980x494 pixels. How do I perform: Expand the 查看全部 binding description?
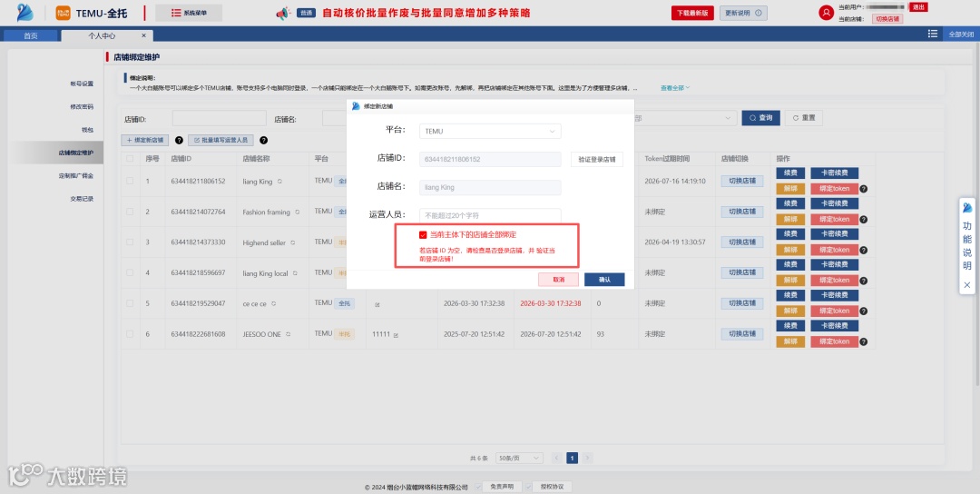point(675,88)
